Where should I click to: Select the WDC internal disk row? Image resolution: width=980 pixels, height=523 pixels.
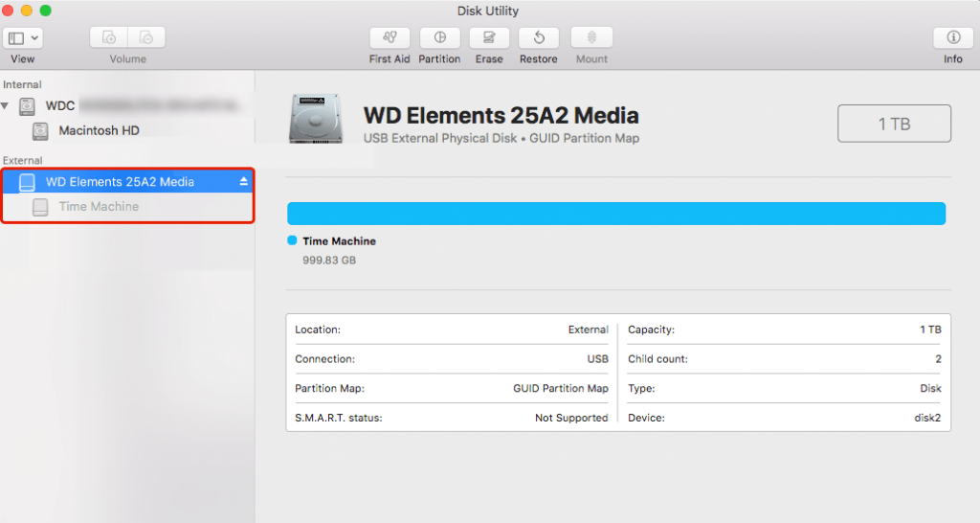(127, 105)
